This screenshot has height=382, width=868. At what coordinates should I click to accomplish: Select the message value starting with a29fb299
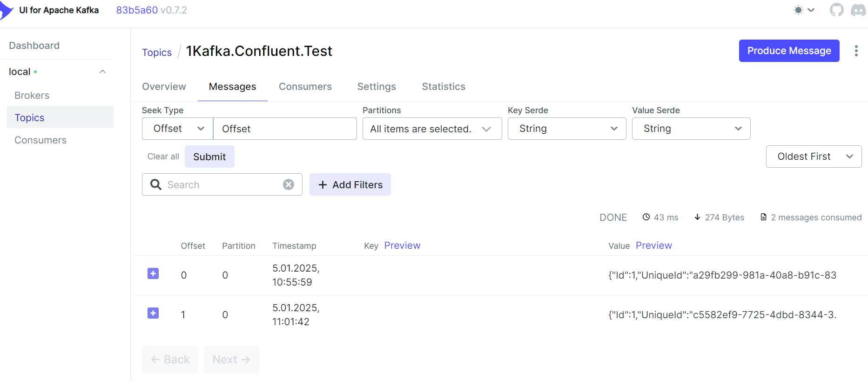(x=722, y=275)
